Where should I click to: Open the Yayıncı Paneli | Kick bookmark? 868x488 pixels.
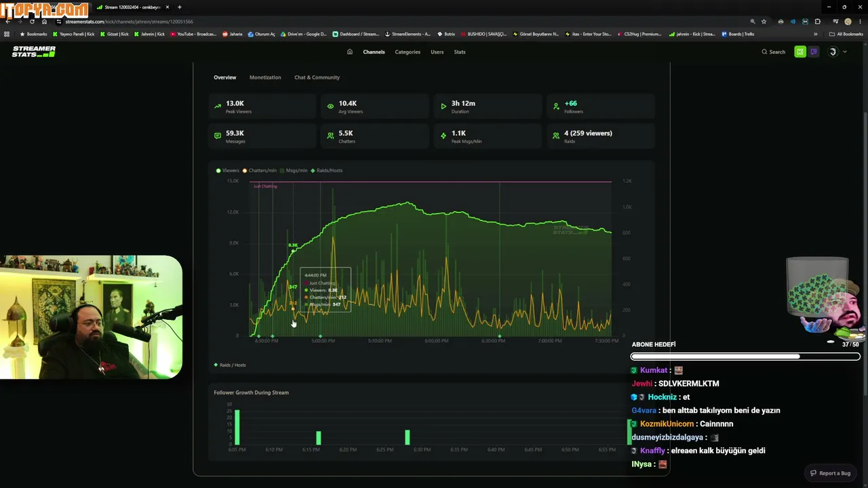74,34
